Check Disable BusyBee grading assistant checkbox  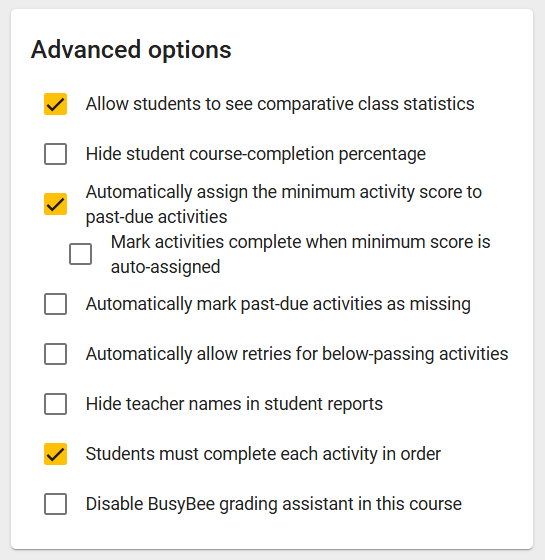[55, 504]
